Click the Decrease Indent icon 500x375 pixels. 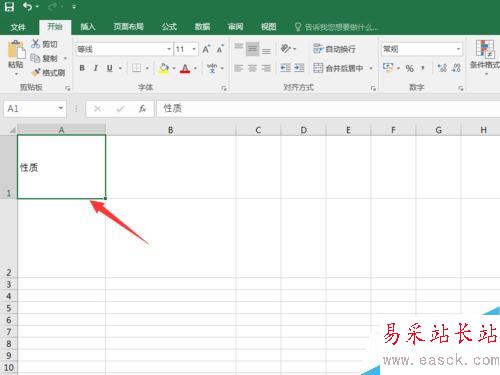[x=285, y=68]
